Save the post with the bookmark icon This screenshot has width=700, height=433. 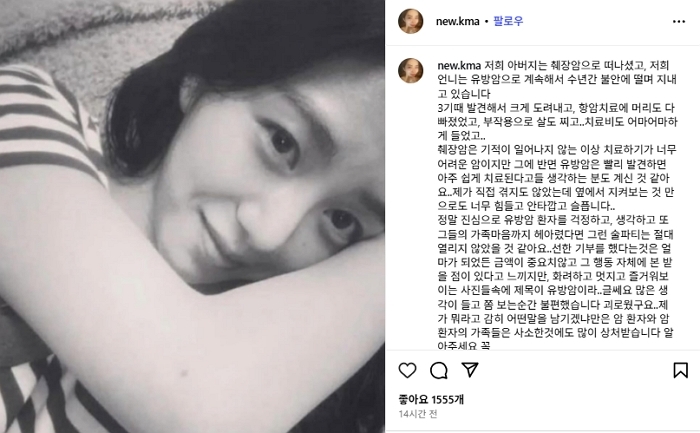pyautogui.click(x=680, y=370)
